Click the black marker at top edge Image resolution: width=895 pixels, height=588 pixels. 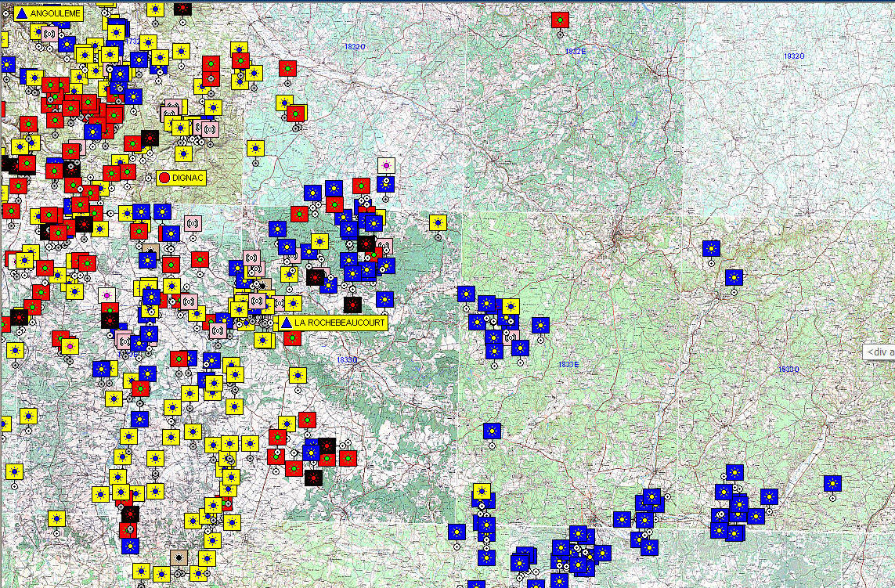pos(182,7)
